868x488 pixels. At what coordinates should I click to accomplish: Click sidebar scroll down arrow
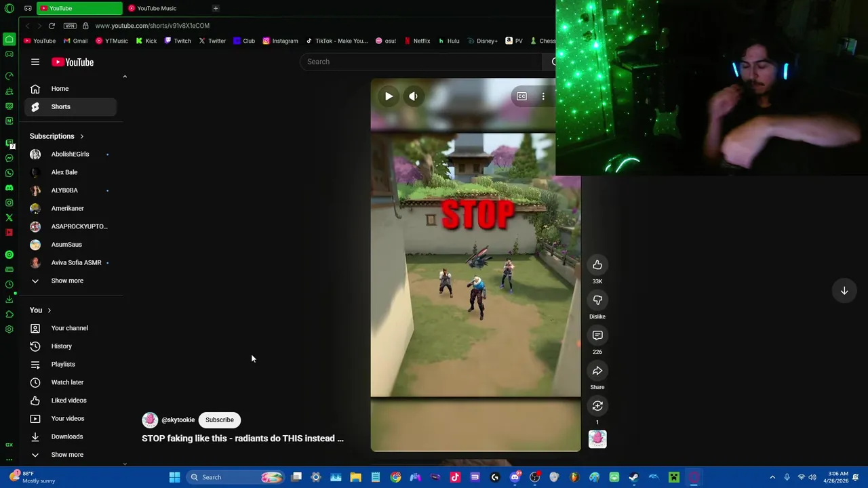pyautogui.click(x=125, y=464)
